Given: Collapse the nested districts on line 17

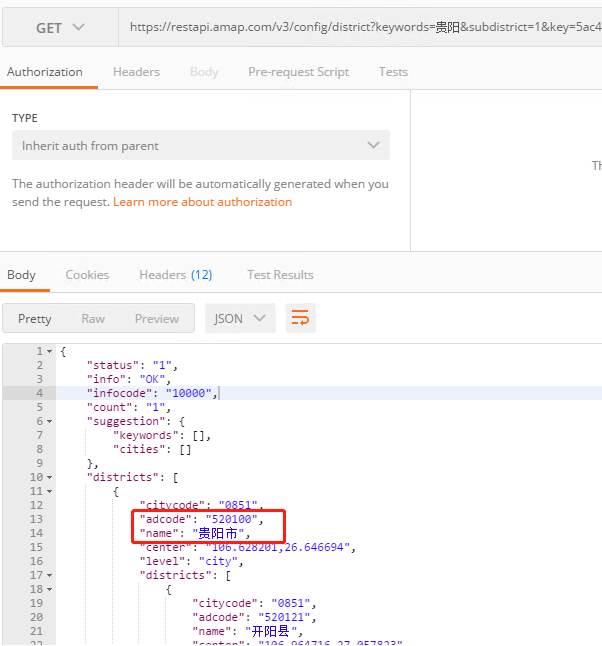Looking at the screenshot, I should [49, 576].
